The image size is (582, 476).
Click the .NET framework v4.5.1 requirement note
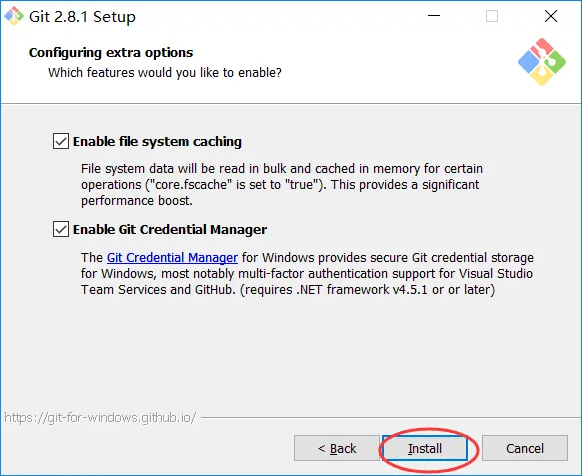coord(367,290)
